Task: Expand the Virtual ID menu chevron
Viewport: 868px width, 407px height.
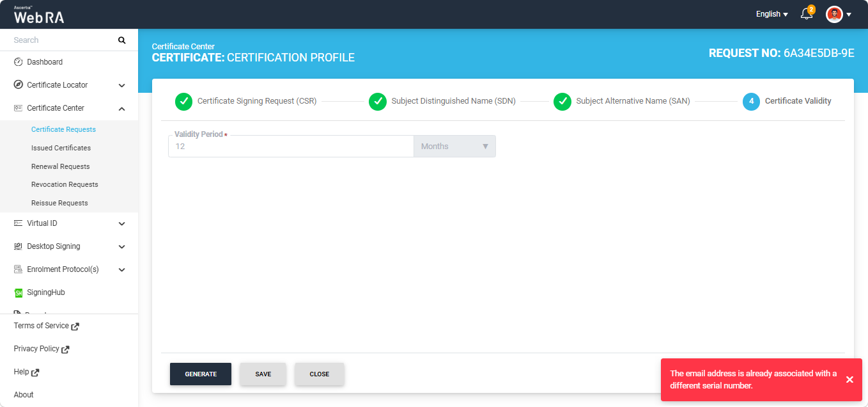Action: point(122,223)
